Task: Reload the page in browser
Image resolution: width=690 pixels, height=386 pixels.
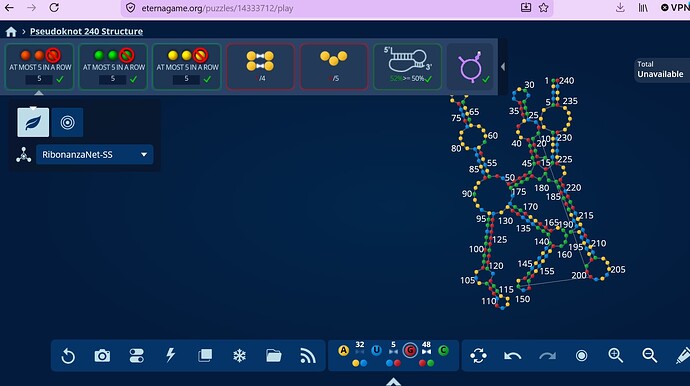Action: 54,7
